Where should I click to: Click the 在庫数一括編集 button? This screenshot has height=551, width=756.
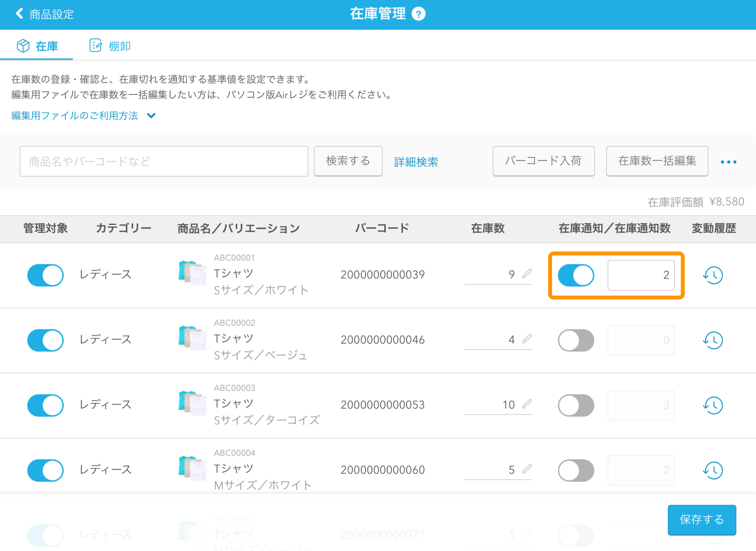(657, 161)
